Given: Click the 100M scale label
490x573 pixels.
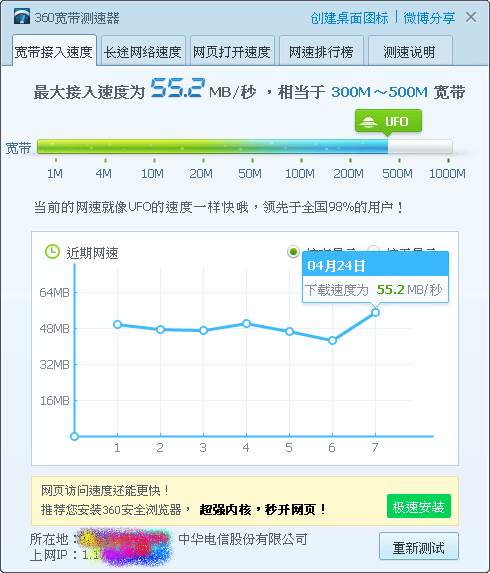Looking at the screenshot, I should [300, 173].
